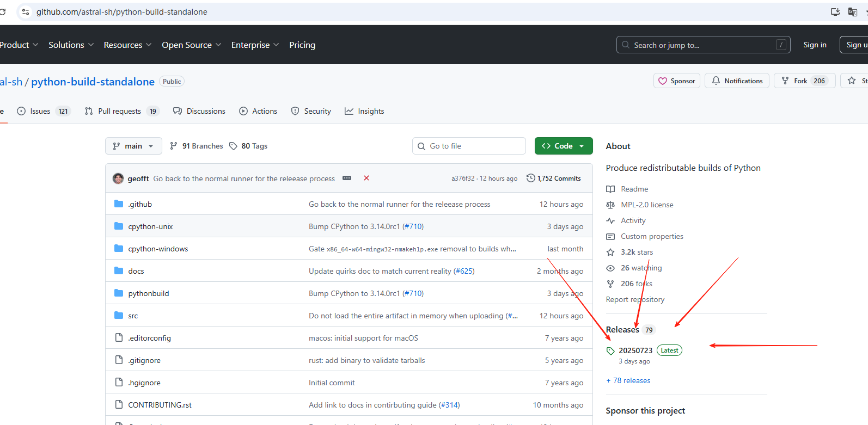The height and width of the screenshot is (425, 868).
Task: Click the browser address bar URL
Action: (122, 12)
